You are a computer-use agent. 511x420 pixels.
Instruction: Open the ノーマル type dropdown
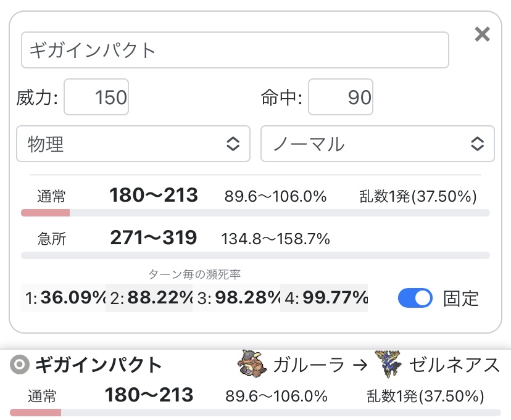(377, 144)
